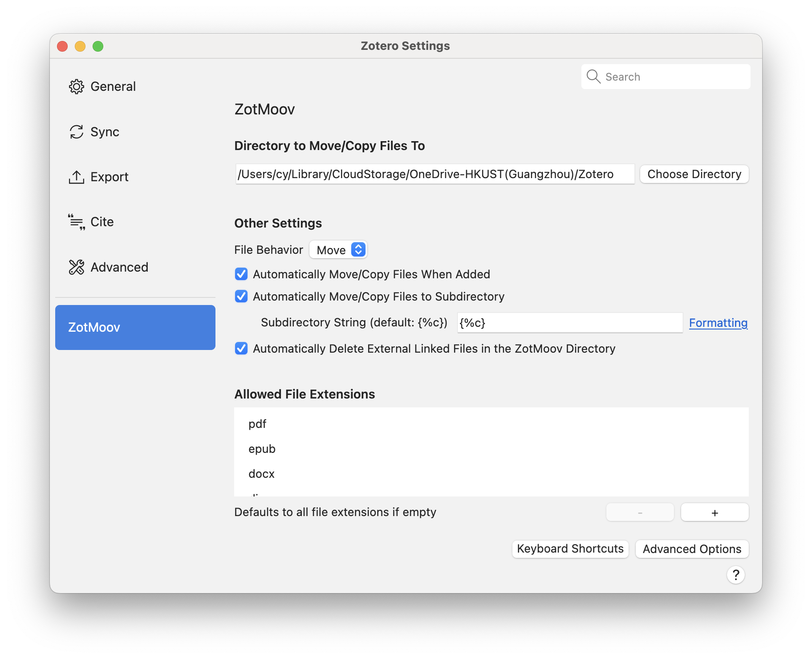Image resolution: width=812 pixels, height=659 pixels.
Task: Toggle Automatically Move/Copy Files to Subdirectory
Action: (241, 297)
